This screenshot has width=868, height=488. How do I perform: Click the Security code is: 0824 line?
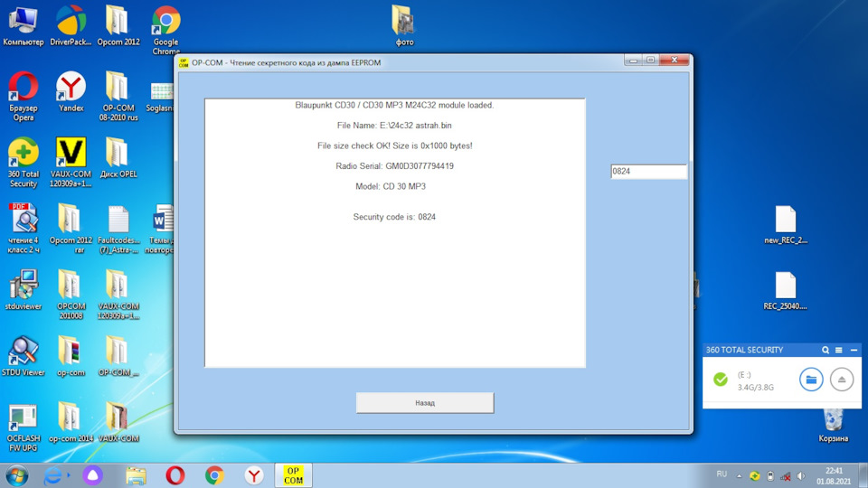click(x=394, y=217)
